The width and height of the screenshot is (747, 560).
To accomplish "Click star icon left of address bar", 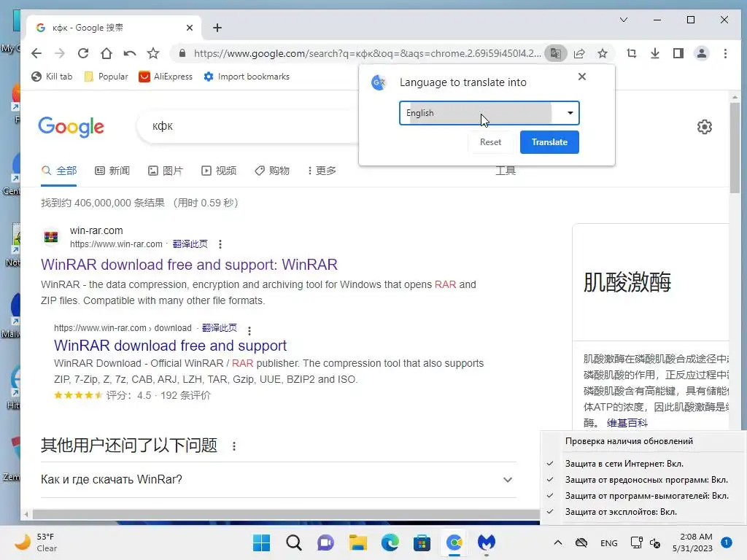I will point(153,53).
